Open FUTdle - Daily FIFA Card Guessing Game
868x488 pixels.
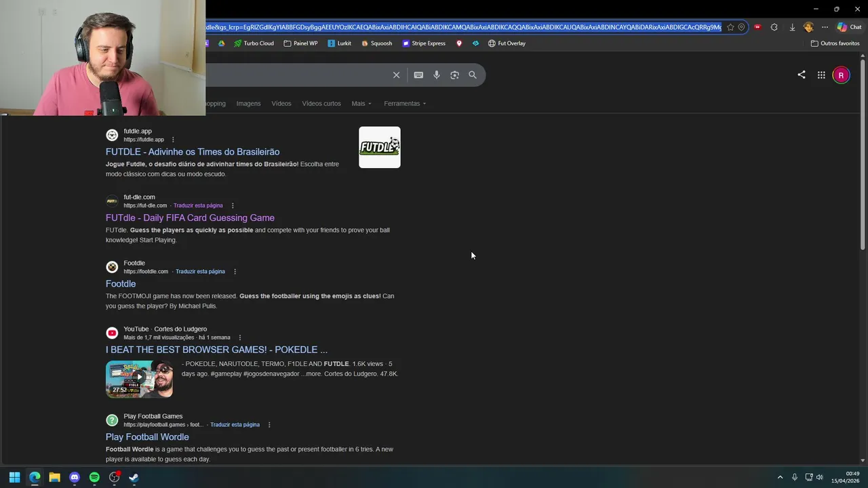coord(190,218)
